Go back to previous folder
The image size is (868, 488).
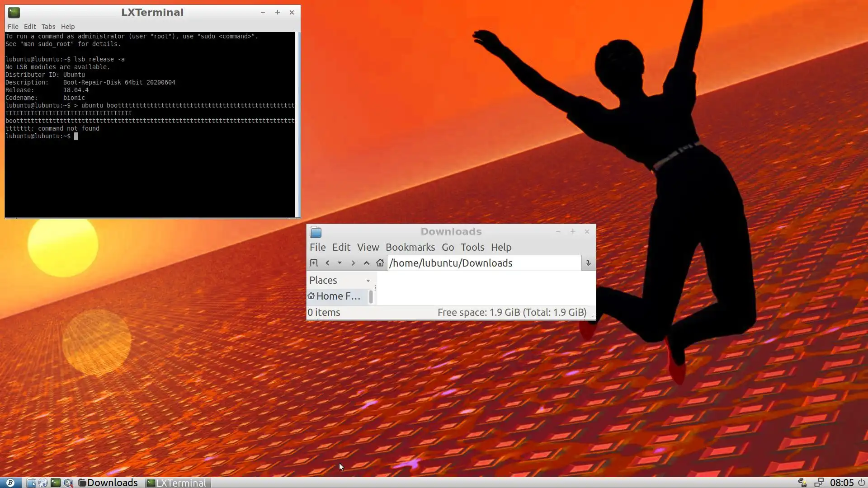pyautogui.click(x=327, y=263)
